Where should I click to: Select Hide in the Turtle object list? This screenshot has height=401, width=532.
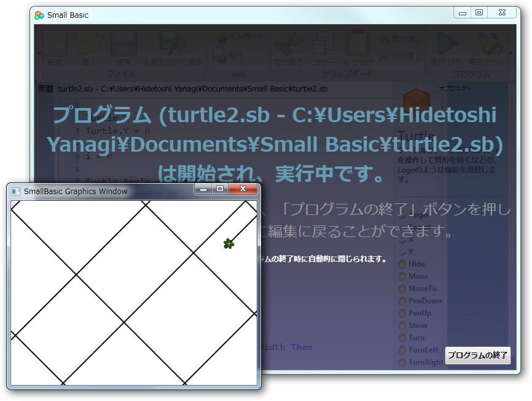coord(417,264)
